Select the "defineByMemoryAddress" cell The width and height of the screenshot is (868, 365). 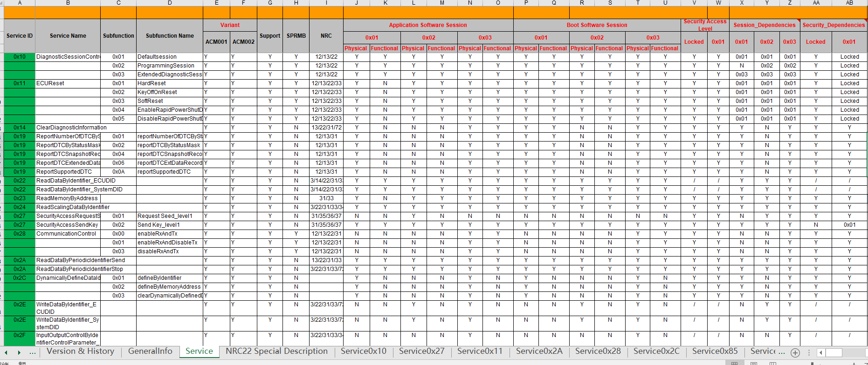170,287
